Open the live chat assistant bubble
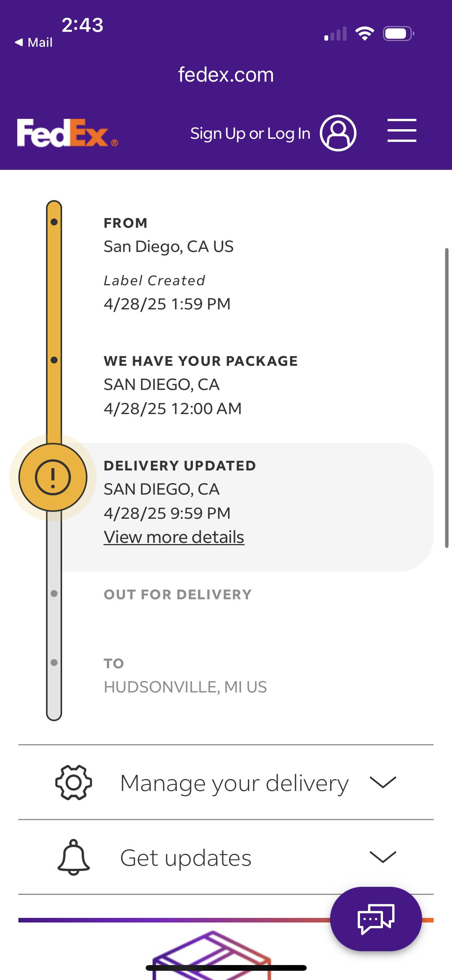Image resolution: width=452 pixels, height=980 pixels. pyautogui.click(x=376, y=919)
